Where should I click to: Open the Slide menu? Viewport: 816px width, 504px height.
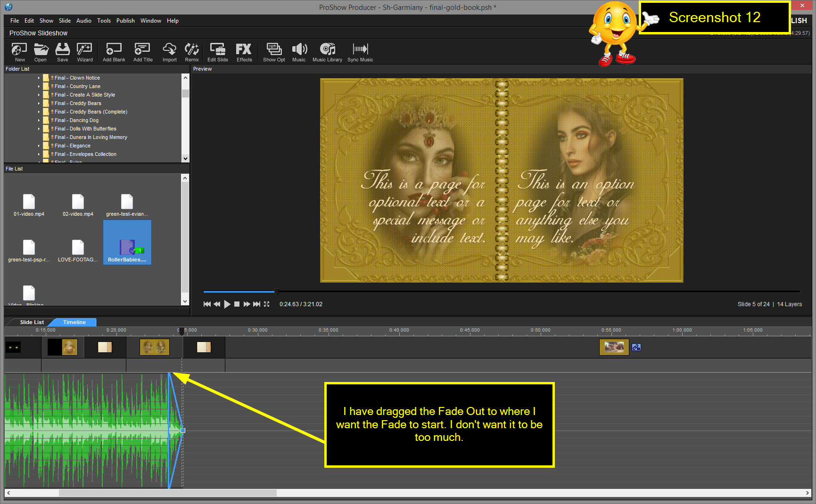(65, 21)
